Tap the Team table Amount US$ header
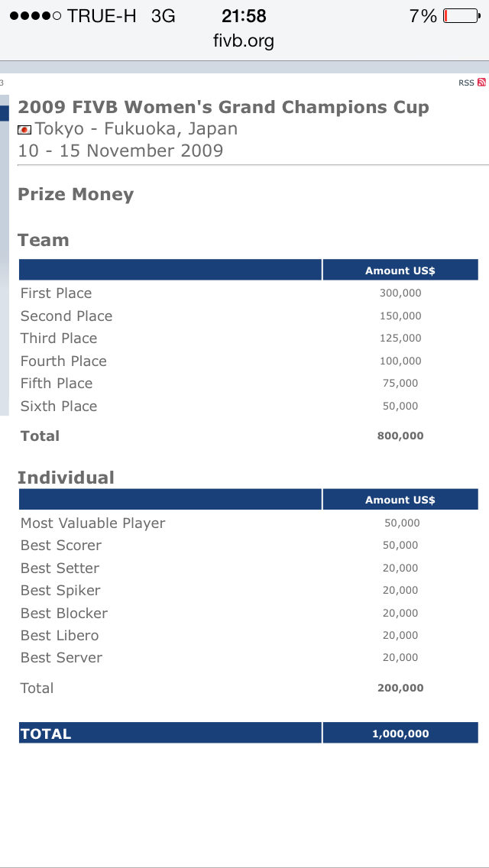489x868 pixels. pos(400,270)
